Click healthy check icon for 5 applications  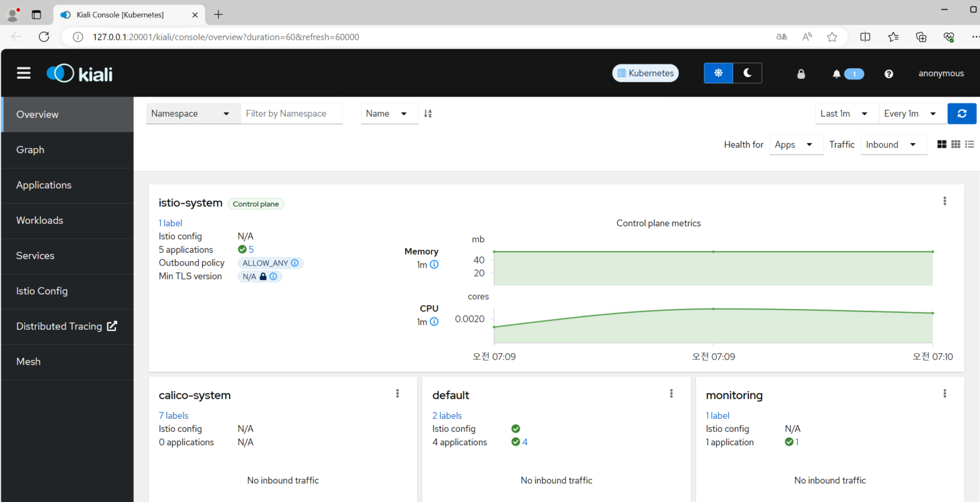point(242,250)
